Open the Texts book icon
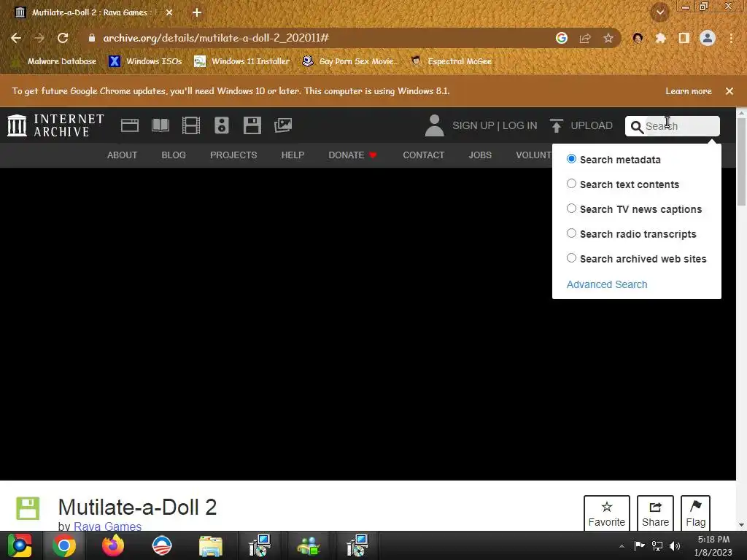 [x=160, y=125]
